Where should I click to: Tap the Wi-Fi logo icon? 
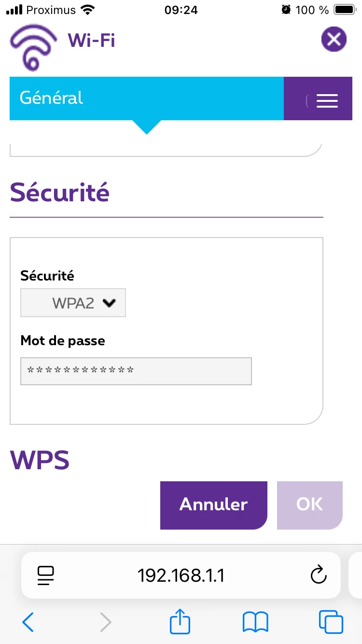coord(33,47)
